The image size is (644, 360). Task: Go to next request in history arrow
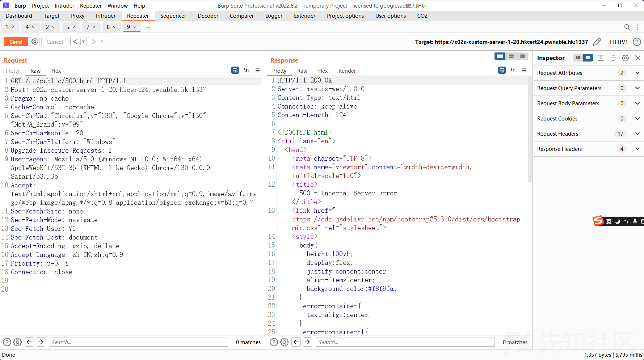pos(94,42)
